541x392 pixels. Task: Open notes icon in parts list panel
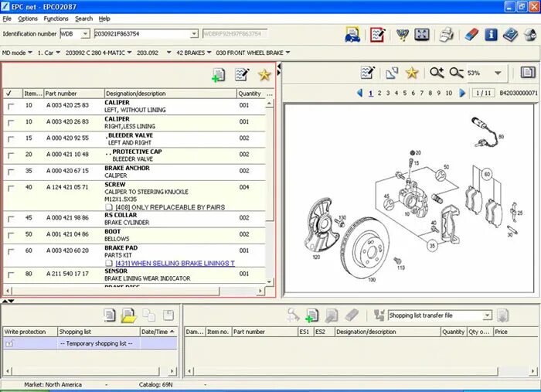[242, 74]
